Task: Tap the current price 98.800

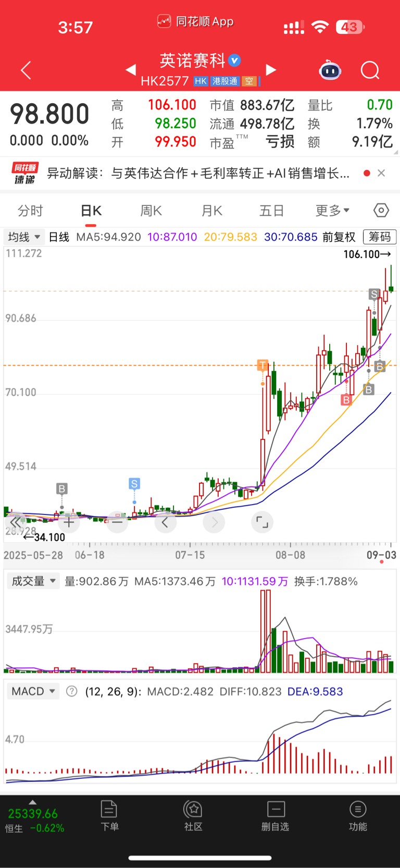Action: [49, 114]
